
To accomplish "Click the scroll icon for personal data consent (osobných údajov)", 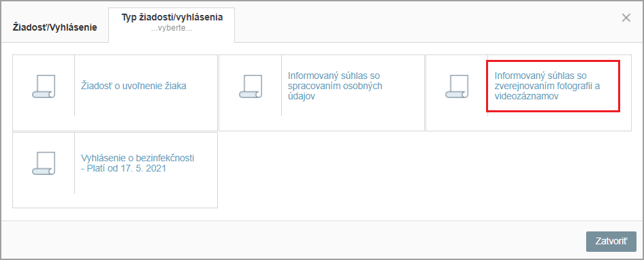I will click(250, 86).
